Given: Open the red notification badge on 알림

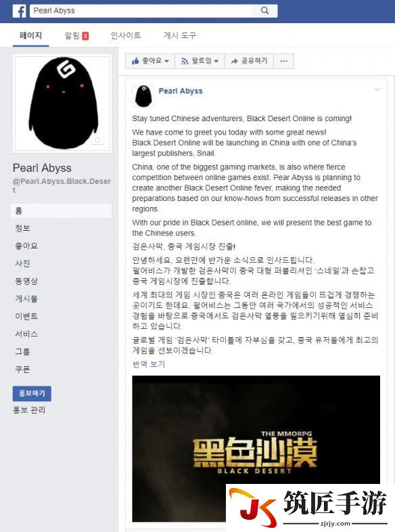Looking at the screenshot, I should [85, 36].
